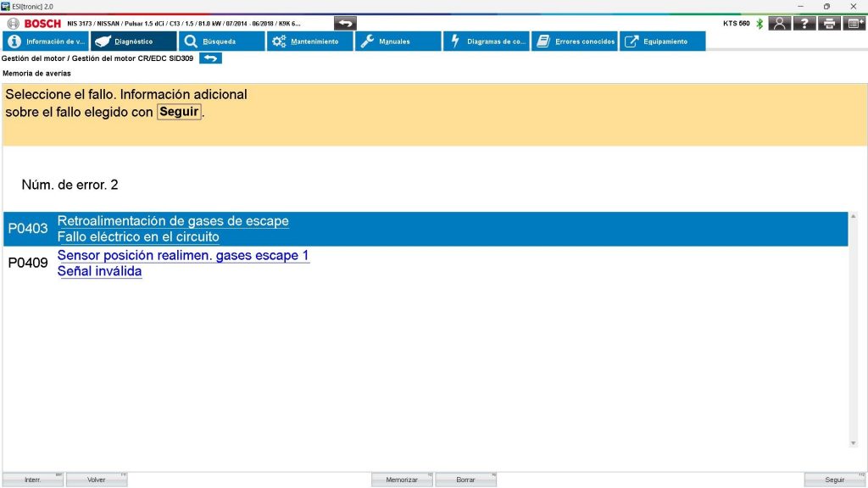Click the ESI[tronic] 2.0 title bar icon
Image resolution: width=868 pixels, height=488 pixels.
tap(6, 6)
